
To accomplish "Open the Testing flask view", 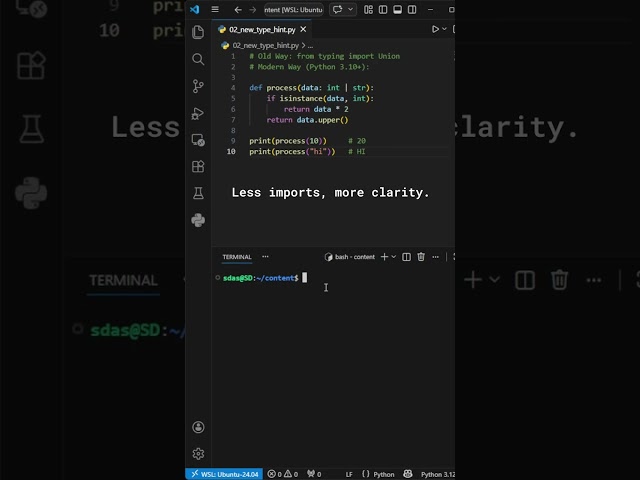I will tap(198, 193).
